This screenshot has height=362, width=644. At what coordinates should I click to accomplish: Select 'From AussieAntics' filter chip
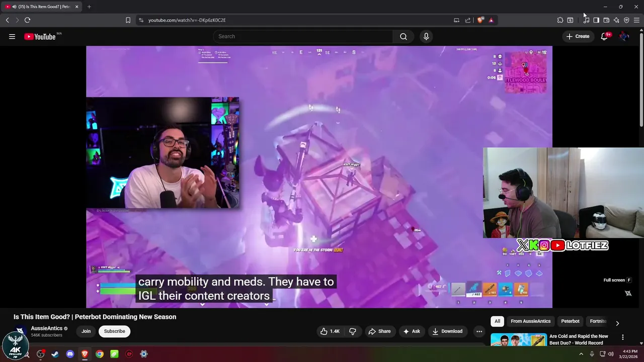coord(530,321)
